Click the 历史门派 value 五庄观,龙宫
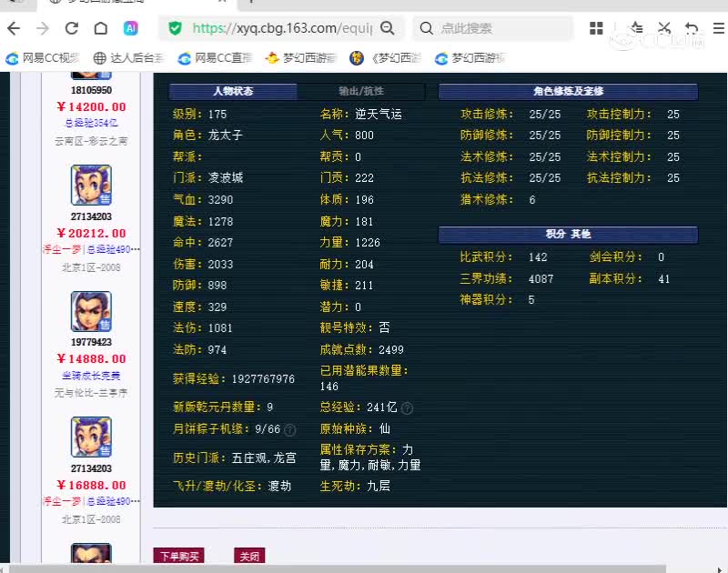 pos(264,458)
